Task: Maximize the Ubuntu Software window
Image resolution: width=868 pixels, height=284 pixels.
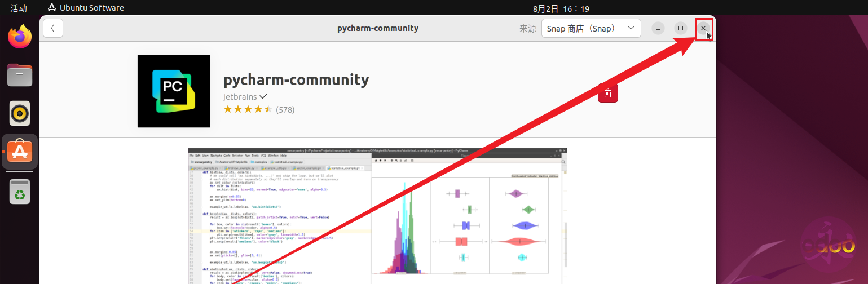Action: point(681,28)
